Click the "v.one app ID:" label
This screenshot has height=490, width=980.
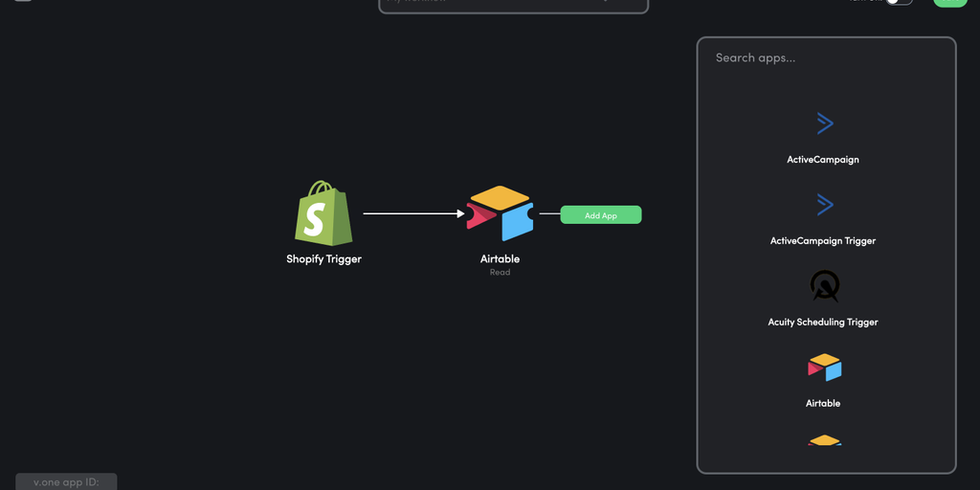click(66, 482)
